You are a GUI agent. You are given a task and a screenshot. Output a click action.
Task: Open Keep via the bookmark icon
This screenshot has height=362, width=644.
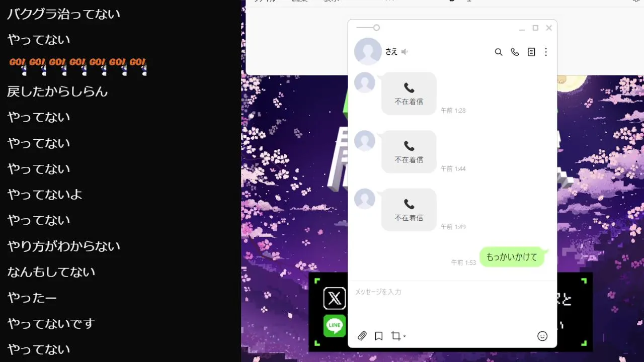coord(379,336)
